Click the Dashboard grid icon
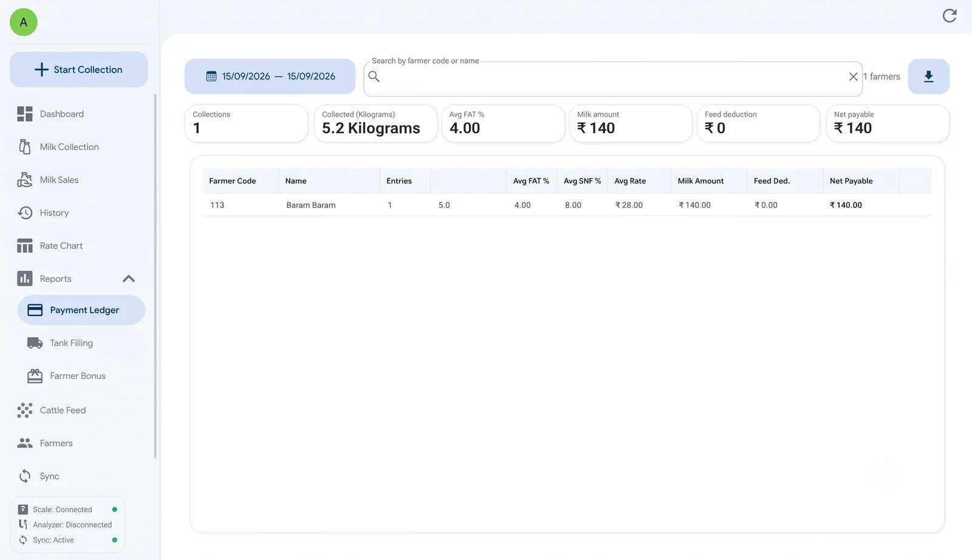 (x=25, y=114)
